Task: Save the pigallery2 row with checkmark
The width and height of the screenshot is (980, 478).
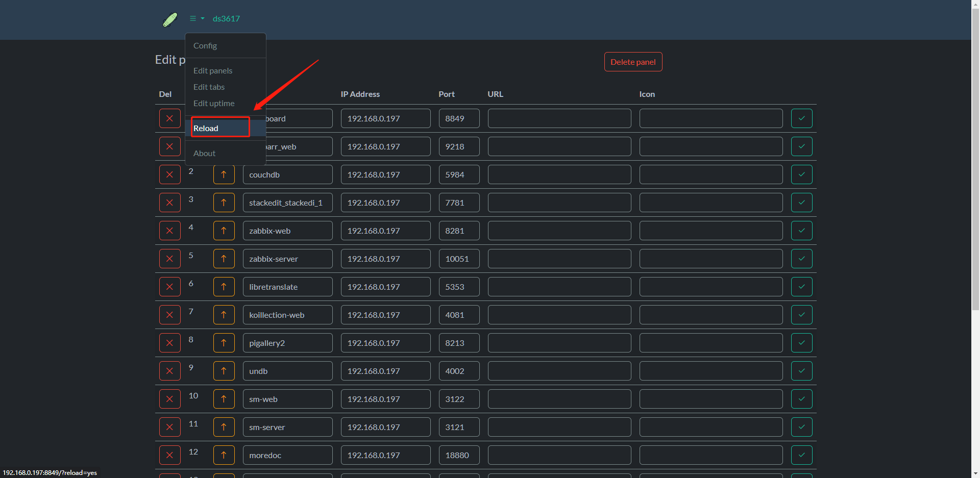Action: [801, 343]
